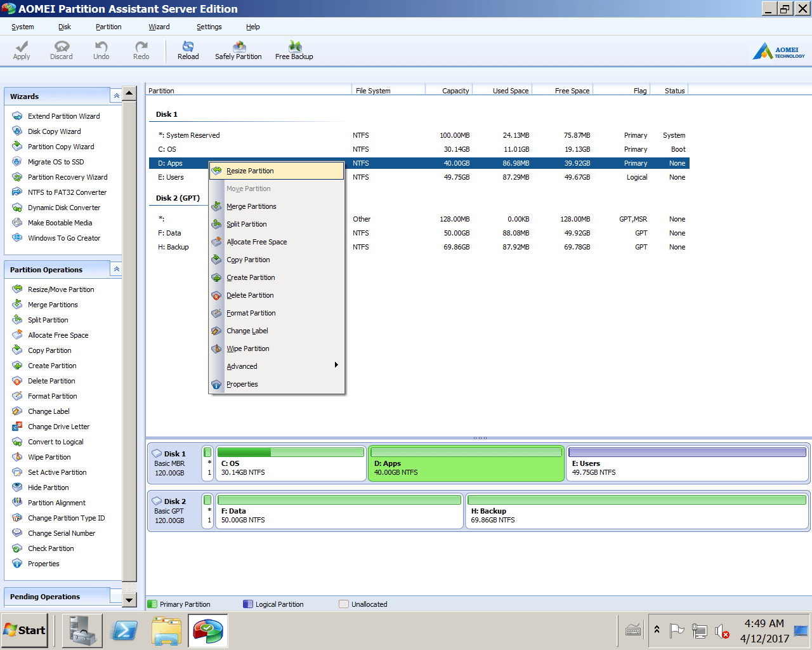Choose Copy Partition in the context menu
Image resolution: width=812 pixels, height=650 pixels.
coord(277,260)
